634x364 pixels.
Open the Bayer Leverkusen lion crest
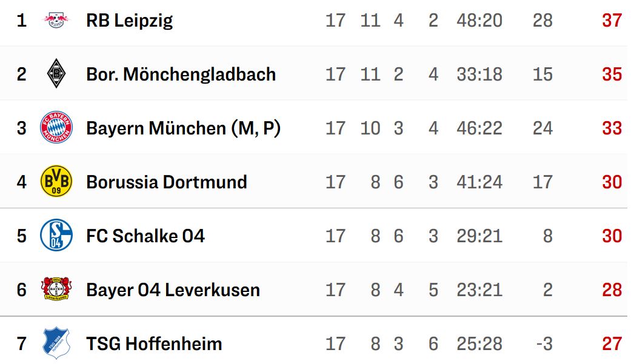(x=56, y=289)
